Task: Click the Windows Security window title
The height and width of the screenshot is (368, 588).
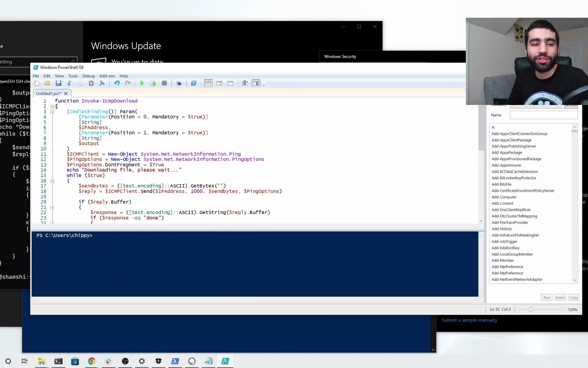Action: (340, 57)
